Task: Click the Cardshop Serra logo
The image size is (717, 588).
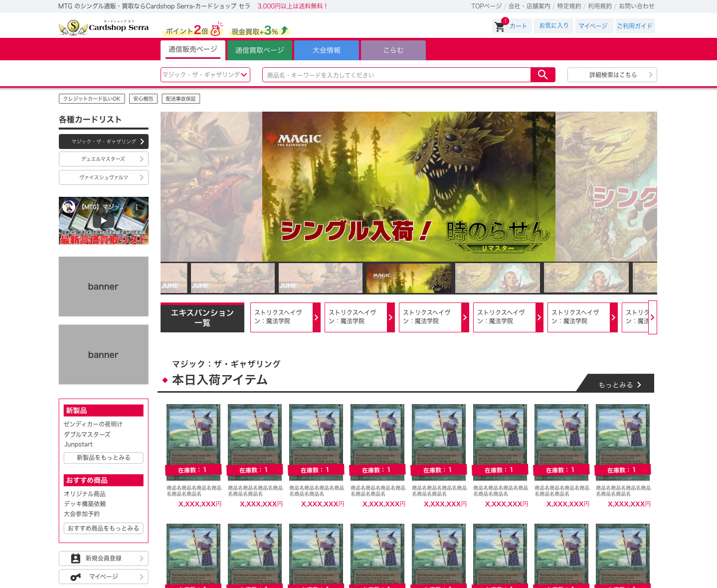Action: (x=104, y=27)
